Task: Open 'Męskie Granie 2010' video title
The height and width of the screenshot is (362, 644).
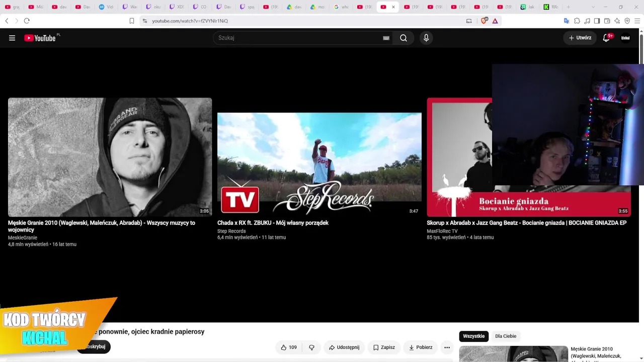Action: (102, 226)
